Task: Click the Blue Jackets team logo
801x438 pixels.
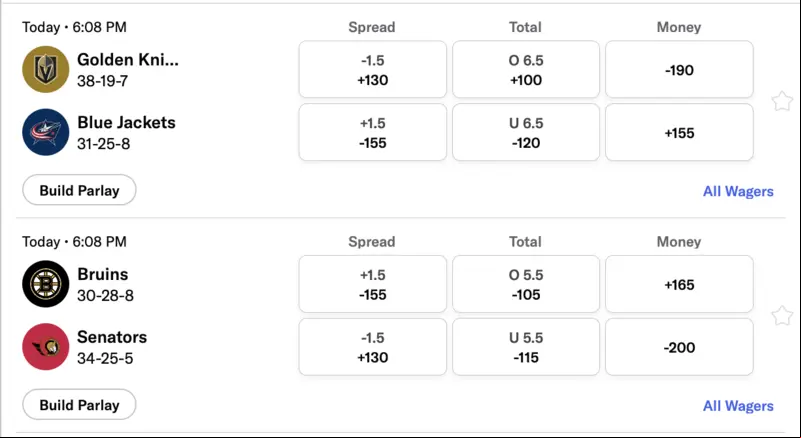Action: click(x=45, y=132)
